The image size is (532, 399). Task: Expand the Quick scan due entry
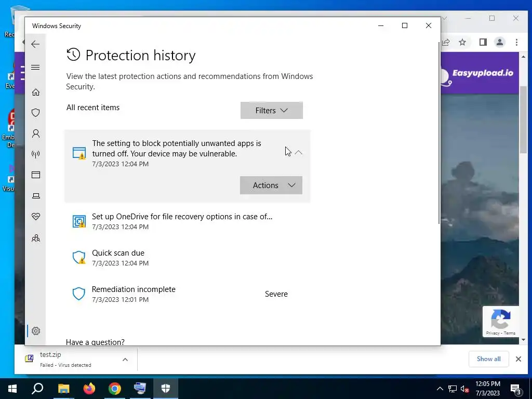(x=187, y=258)
